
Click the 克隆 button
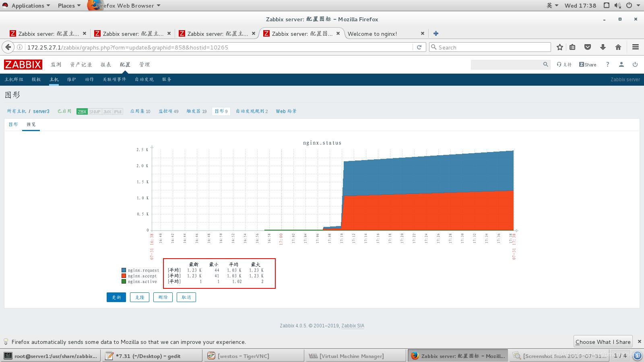(x=140, y=297)
